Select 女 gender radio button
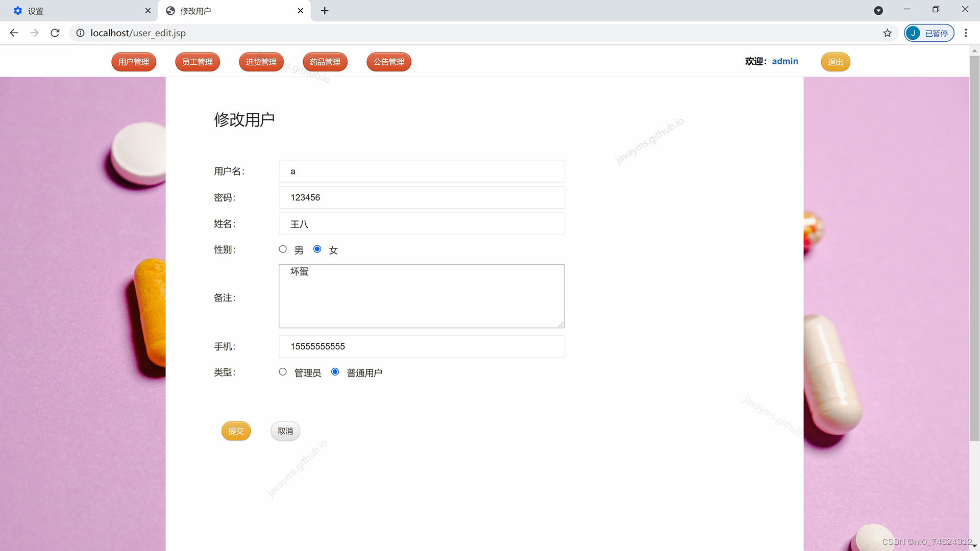This screenshot has width=980, height=551. (317, 249)
